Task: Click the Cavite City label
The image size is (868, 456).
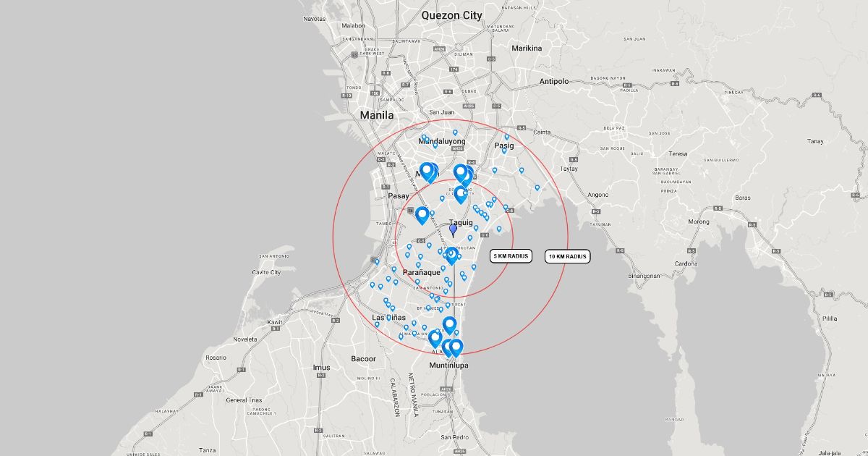Action: tap(265, 272)
